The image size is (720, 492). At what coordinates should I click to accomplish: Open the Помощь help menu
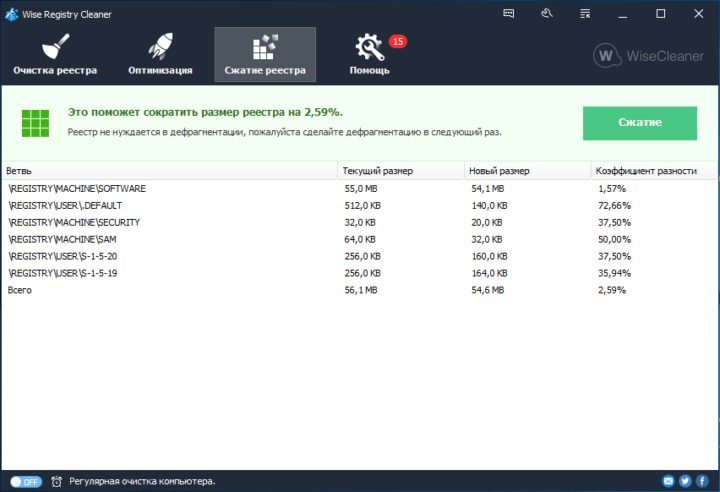pos(370,54)
